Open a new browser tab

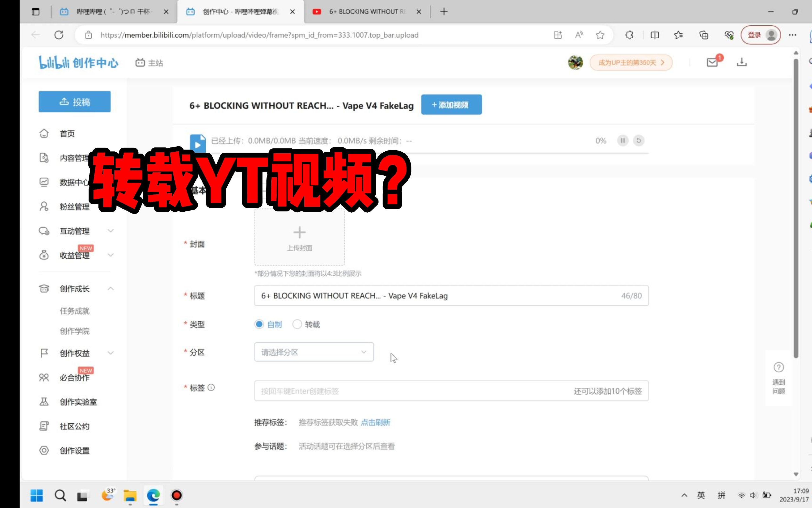(444, 12)
